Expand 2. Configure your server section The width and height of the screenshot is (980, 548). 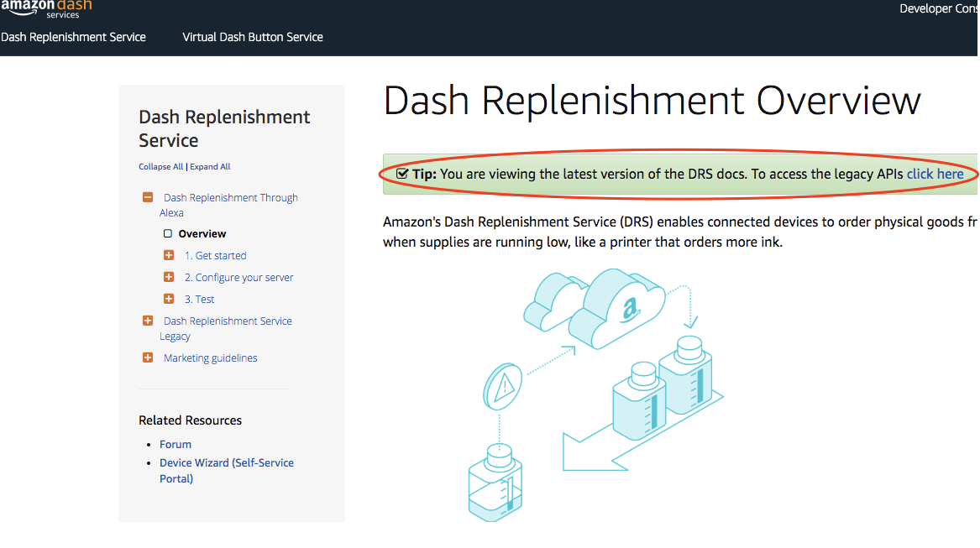click(169, 277)
